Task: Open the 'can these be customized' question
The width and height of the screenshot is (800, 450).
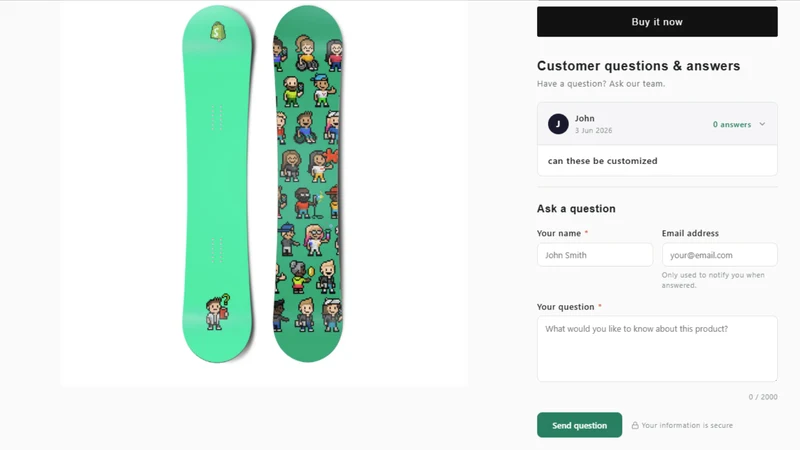Action: coord(602,161)
